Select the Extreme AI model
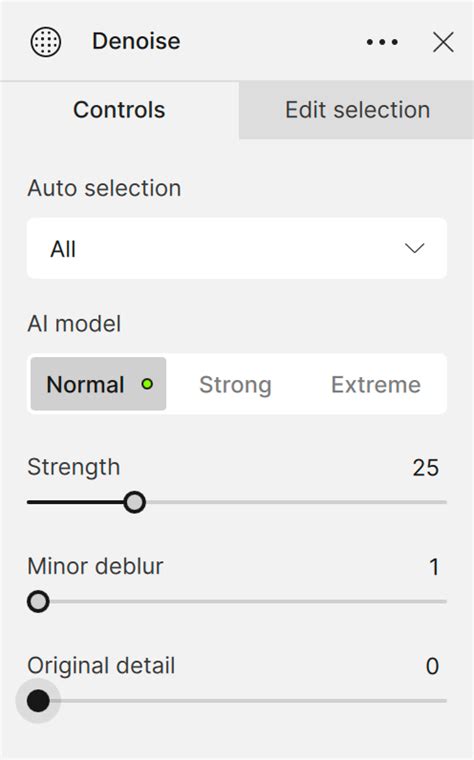Viewport: 474px width, 760px height. point(376,385)
